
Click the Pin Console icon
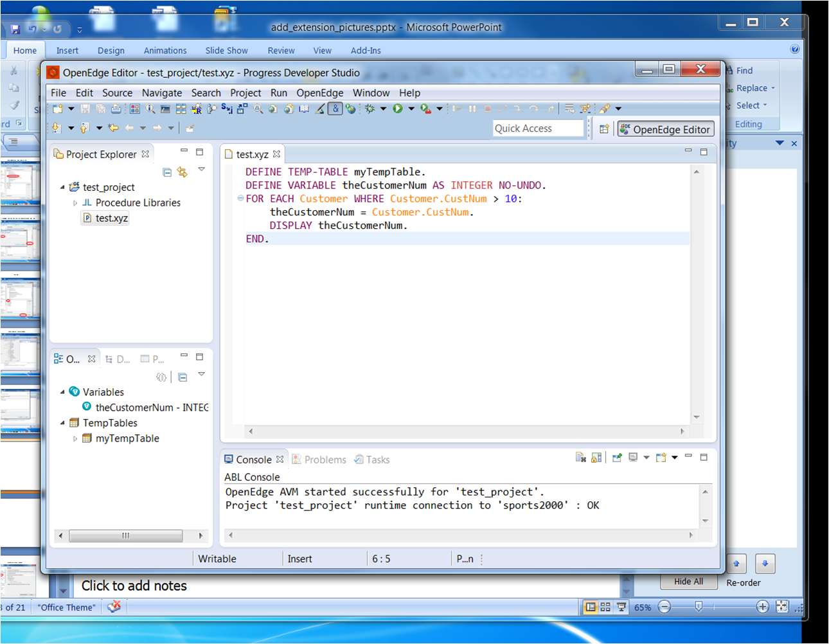coord(617,458)
